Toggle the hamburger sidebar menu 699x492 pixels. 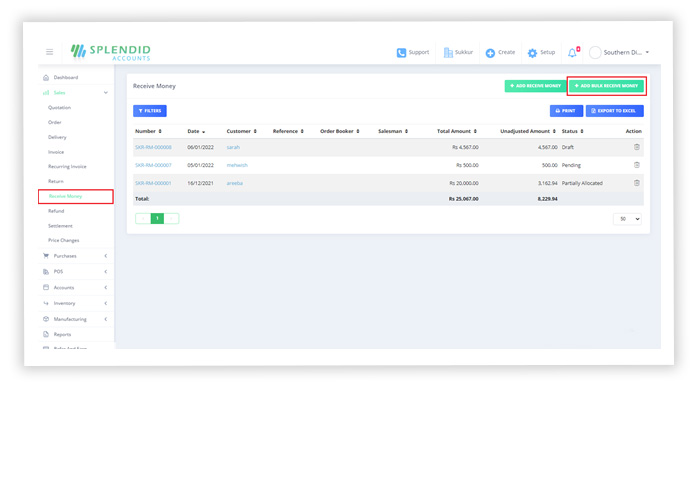pyautogui.click(x=49, y=52)
